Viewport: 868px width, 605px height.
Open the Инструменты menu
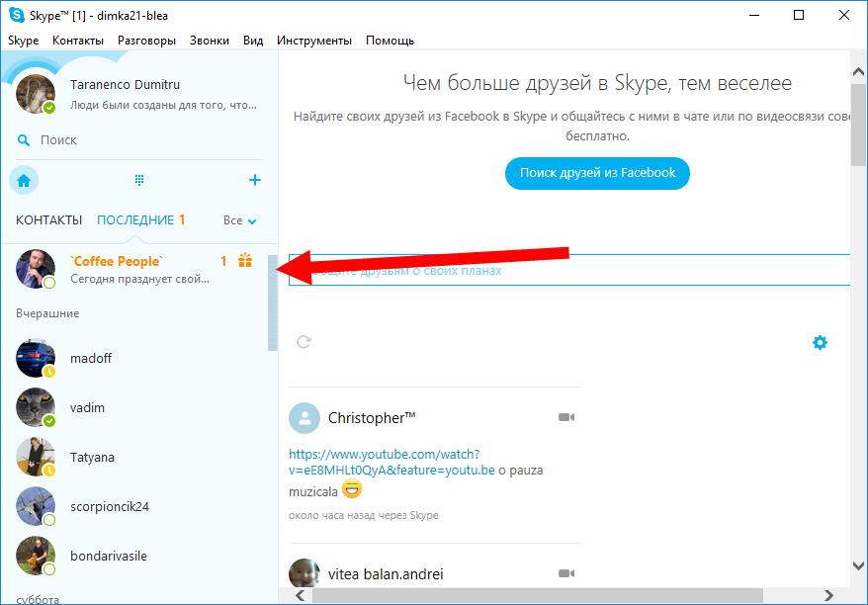(x=314, y=41)
